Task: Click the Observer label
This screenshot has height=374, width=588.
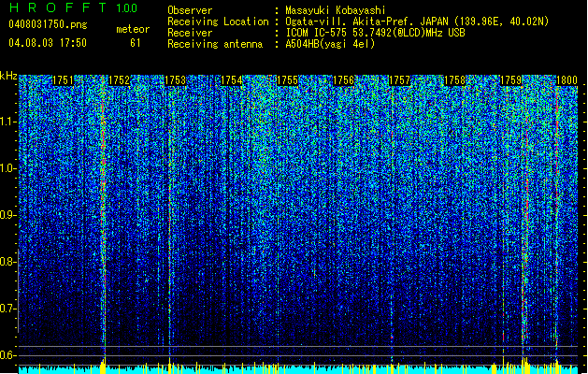Action: 190,10
